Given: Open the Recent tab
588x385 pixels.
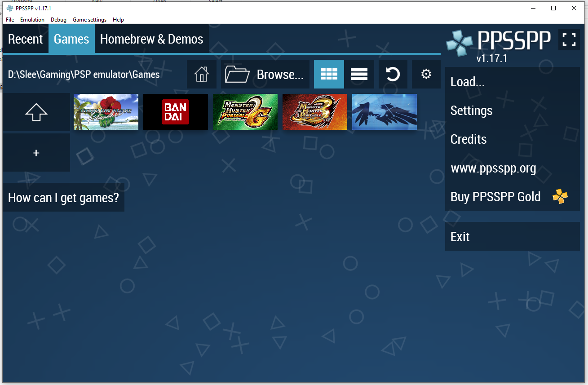Looking at the screenshot, I should [26, 39].
